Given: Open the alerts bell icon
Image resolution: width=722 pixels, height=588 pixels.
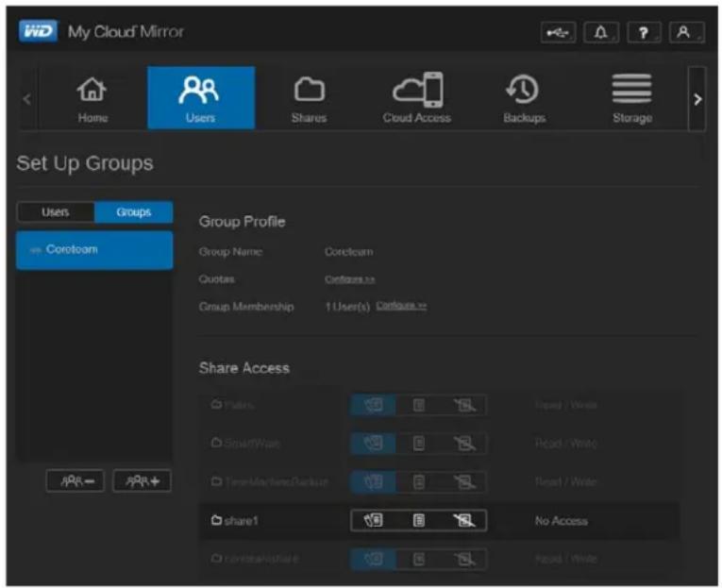Looking at the screenshot, I should (601, 33).
